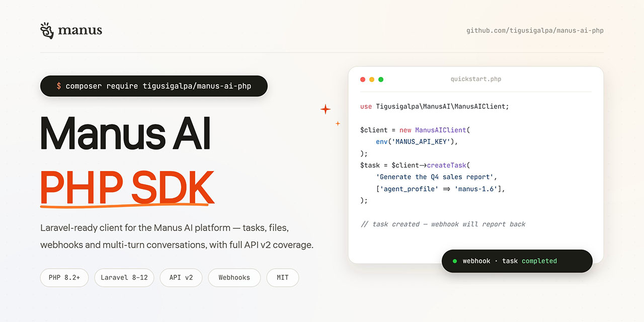Click the $task = $client→createTask line
Viewport: 644px width, 322px height.
pyautogui.click(x=415, y=165)
